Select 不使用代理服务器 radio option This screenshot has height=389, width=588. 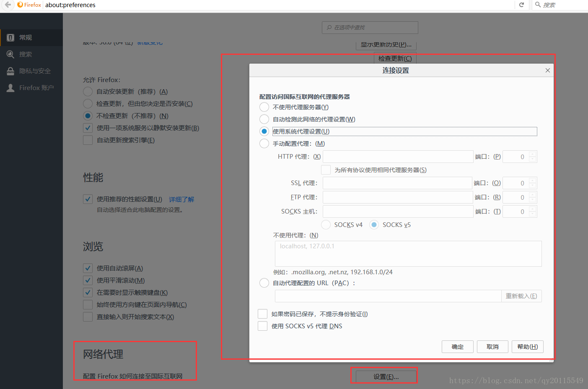coord(264,107)
